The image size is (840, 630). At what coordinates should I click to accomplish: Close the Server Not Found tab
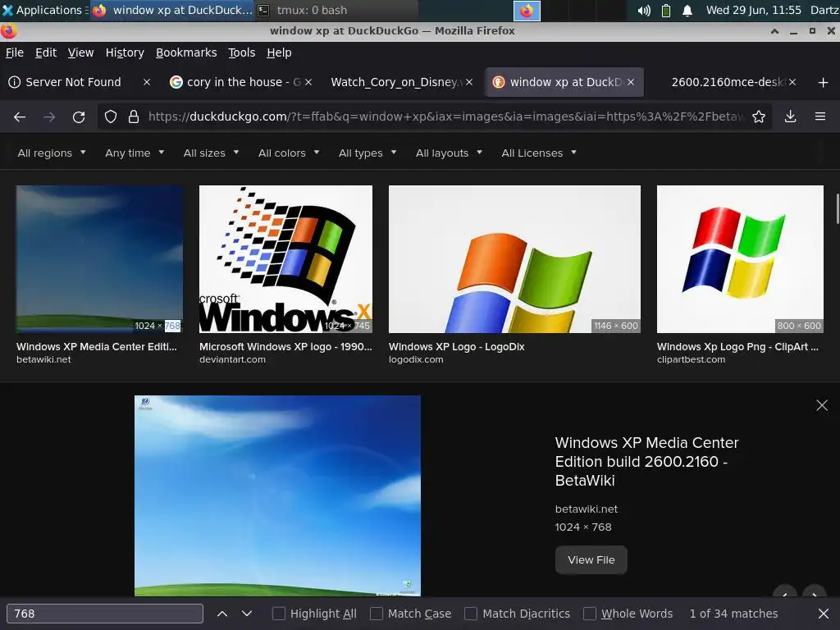147,82
